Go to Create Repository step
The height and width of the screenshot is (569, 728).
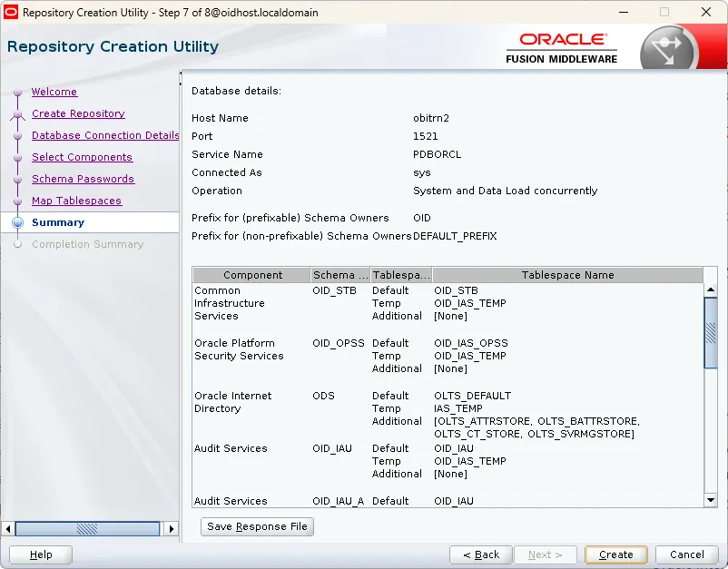click(78, 113)
